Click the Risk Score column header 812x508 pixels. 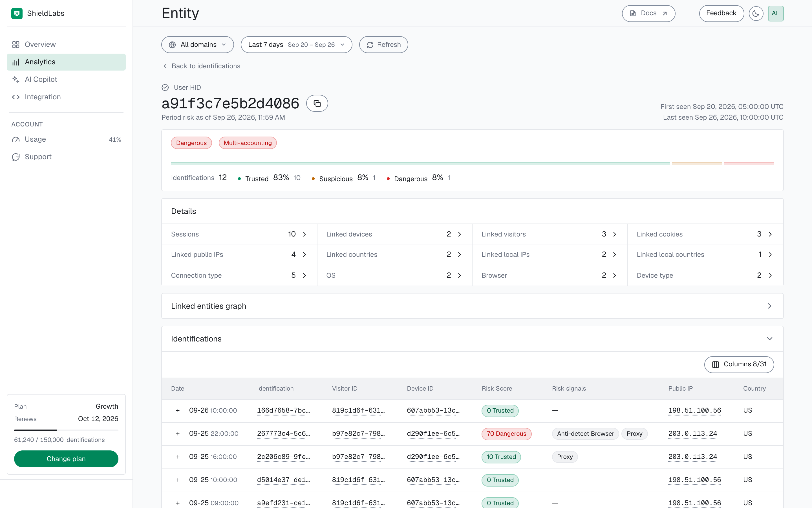point(497,388)
